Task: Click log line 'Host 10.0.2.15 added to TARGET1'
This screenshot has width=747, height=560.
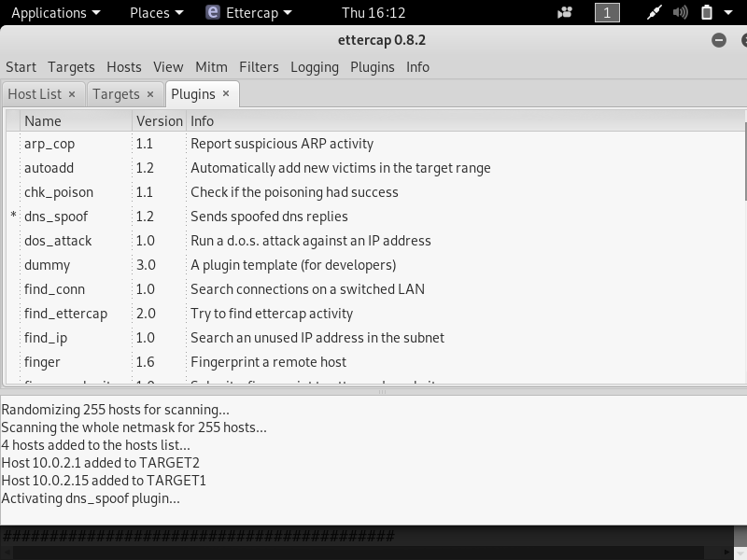Action: [x=104, y=481]
